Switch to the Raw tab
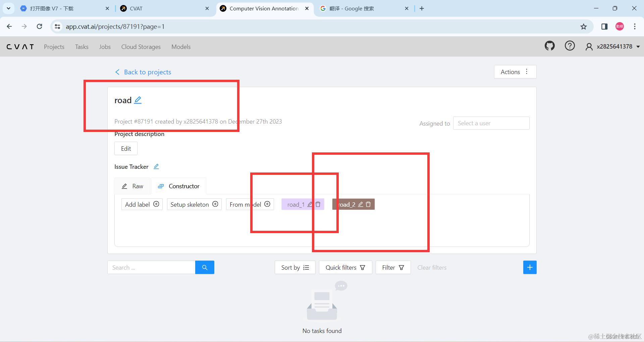644x342 pixels. pos(132,186)
